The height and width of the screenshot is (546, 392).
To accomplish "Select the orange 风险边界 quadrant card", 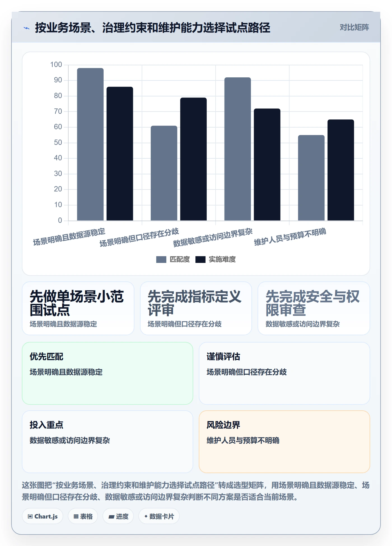I will [284, 442].
